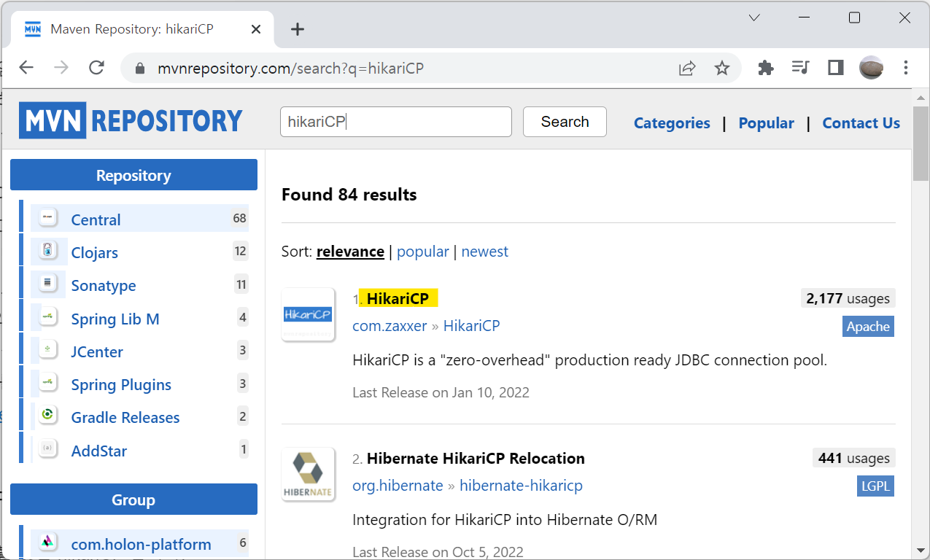Screen dimensions: 930x560
Task: Click the Gradle Releases icon
Action: pyautogui.click(x=47, y=416)
